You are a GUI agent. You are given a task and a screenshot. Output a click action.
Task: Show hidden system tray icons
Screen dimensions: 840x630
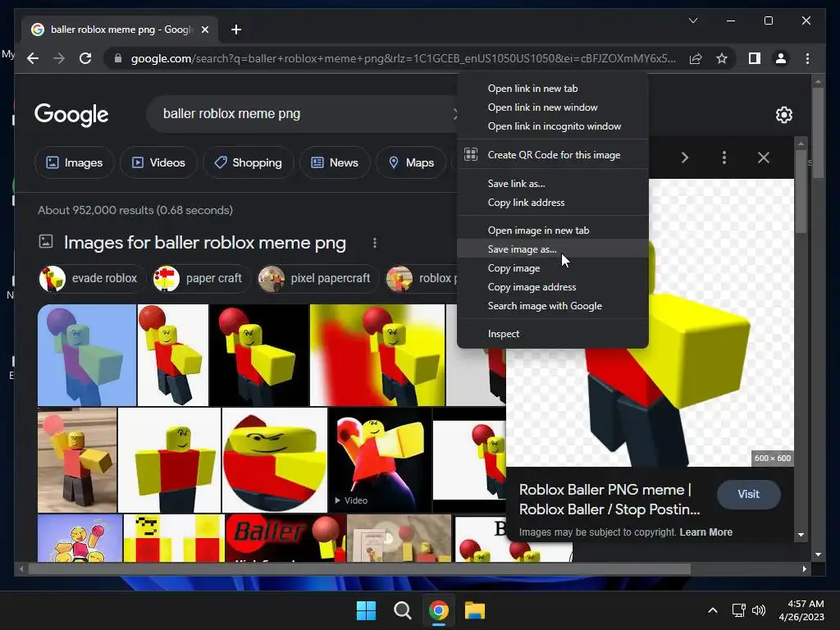pyautogui.click(x=713, y=610)
